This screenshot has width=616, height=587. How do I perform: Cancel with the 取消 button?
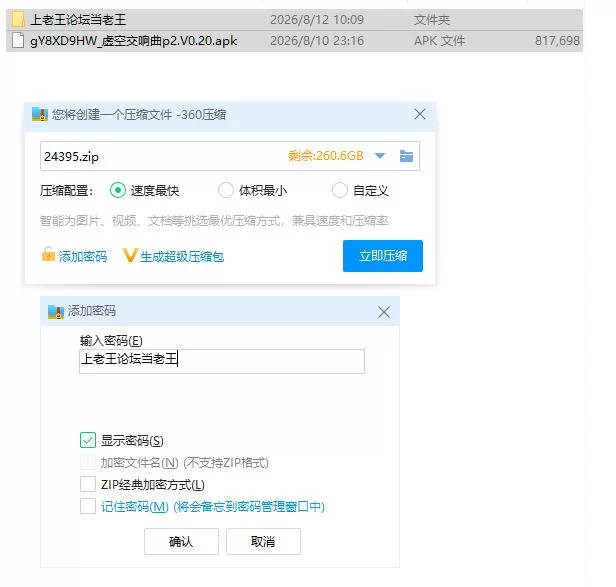(x=263, y=541)
